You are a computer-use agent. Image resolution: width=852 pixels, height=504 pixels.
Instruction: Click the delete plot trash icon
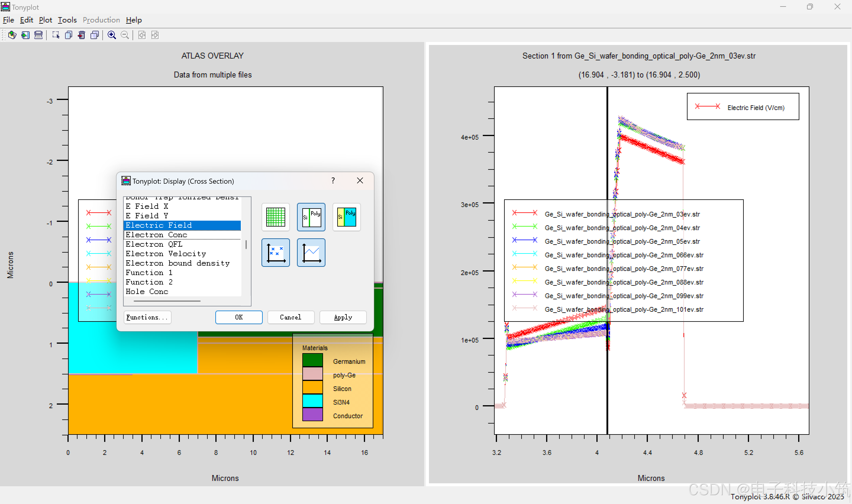pyautogui.click(x=81, y=35)
